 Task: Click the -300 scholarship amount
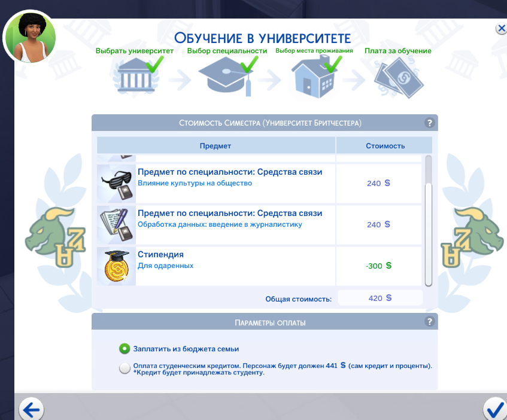click(x=379, y=266)
